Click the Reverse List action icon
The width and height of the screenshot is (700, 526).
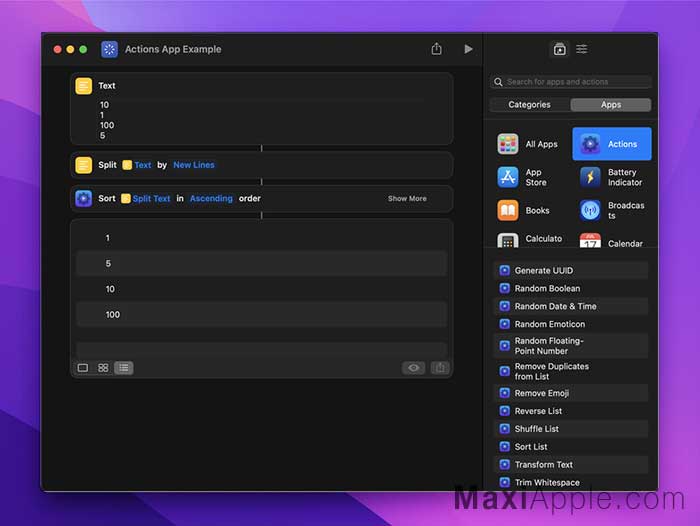504,411
